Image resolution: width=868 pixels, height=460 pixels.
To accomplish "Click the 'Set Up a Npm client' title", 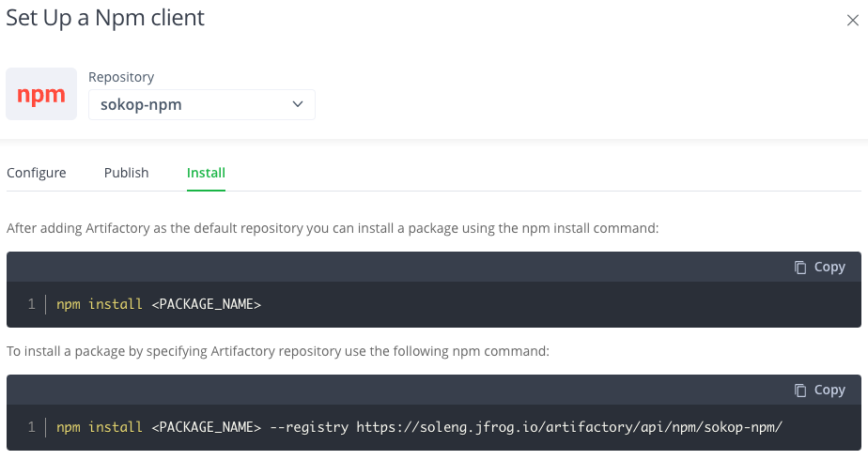I will (105, 18).
